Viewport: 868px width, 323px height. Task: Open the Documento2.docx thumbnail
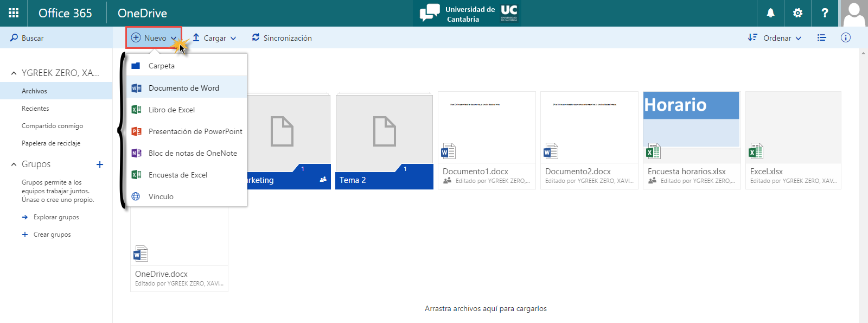pos(589,127)
